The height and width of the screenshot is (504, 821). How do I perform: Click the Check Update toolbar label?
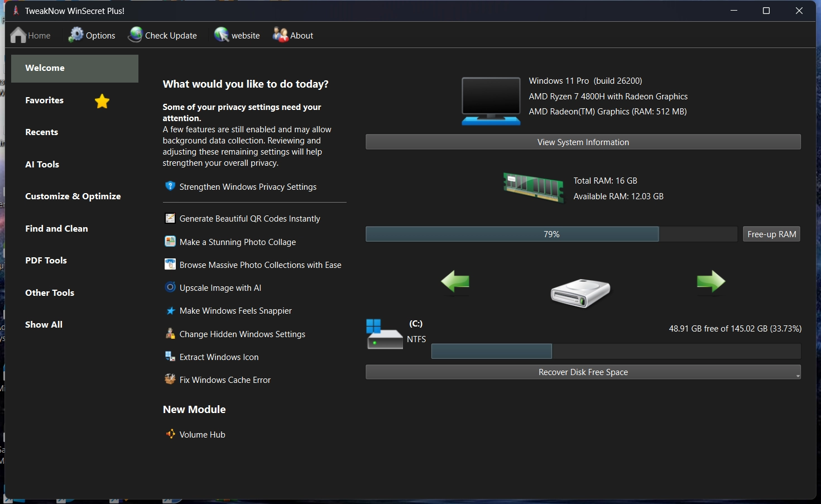tap(171, 36)
